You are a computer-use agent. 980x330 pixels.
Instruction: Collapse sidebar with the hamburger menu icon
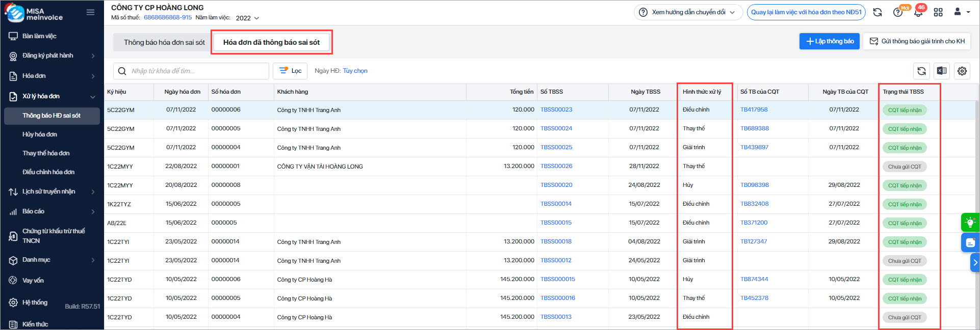pyautogui.click(x=90, y=12)
